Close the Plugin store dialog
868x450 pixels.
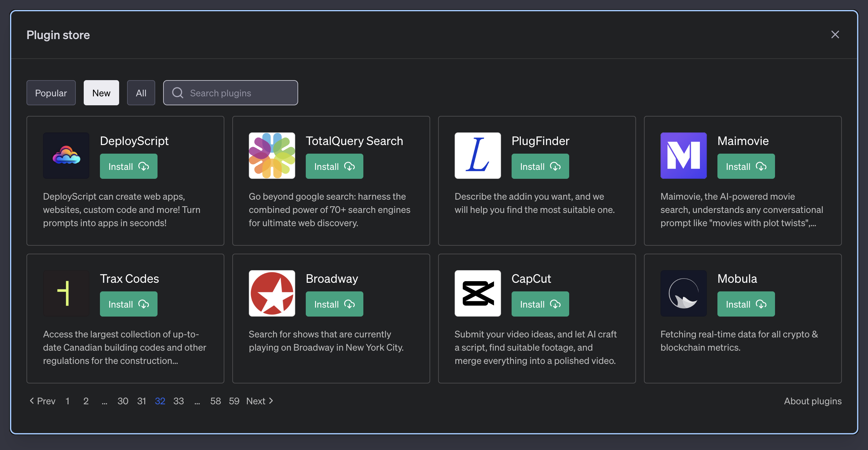click(x=835, y=34)
